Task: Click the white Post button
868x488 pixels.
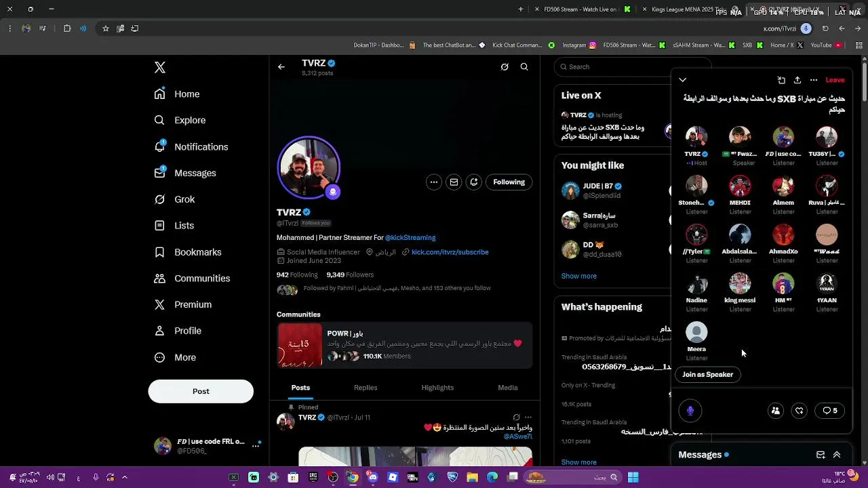Action: [201, 391]
